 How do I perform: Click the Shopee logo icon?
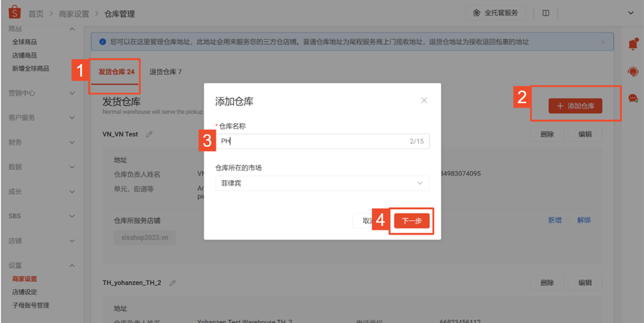(14, 13)
